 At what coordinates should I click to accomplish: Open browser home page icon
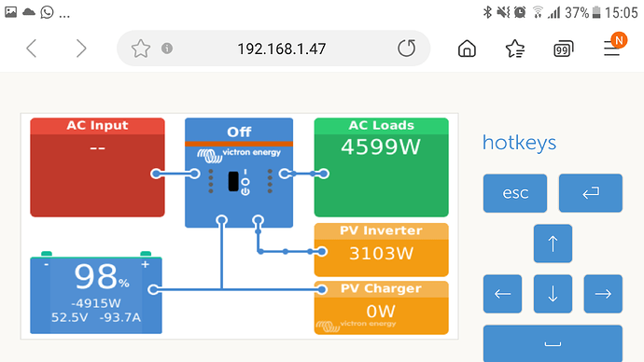click(467, 49)
